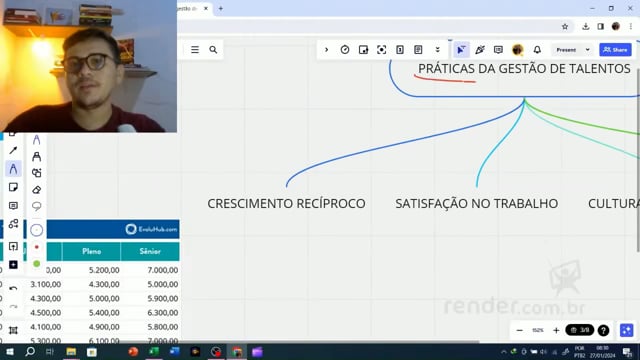Open a new browser tab
The width and height of the screenshot is (640, 360).
(221, 8)
